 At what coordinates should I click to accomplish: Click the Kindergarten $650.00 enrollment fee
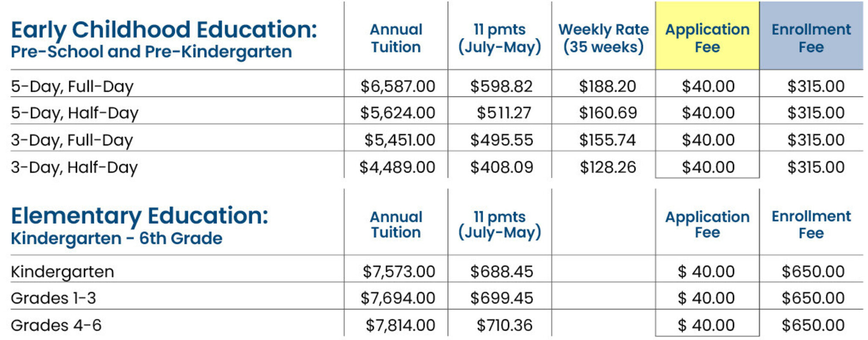click(x=813, y=272)
